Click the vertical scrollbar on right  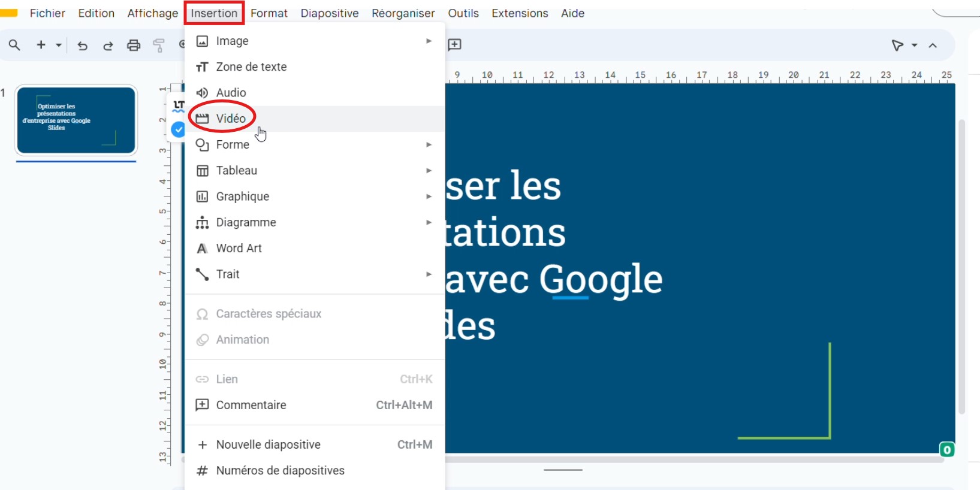[961, 267]
